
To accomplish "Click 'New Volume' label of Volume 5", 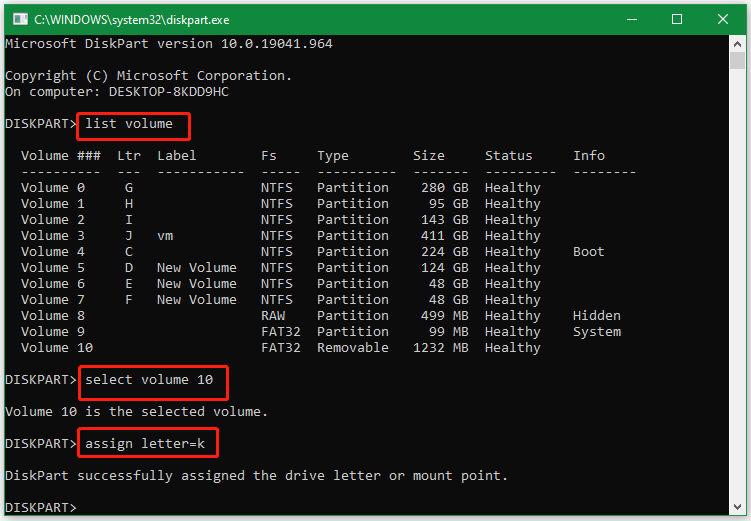I will (197, 268).
